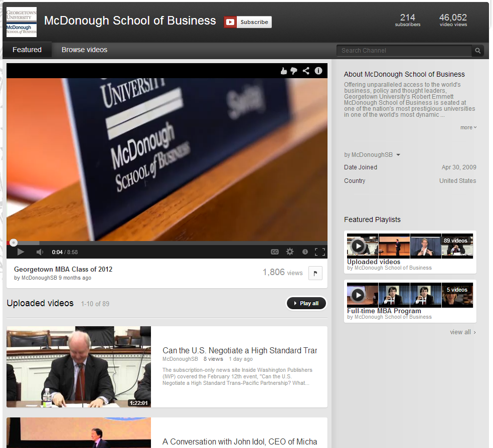Screen dimensions: 493x448
Task: Click the Subscribe button
Action: point(254,22)
